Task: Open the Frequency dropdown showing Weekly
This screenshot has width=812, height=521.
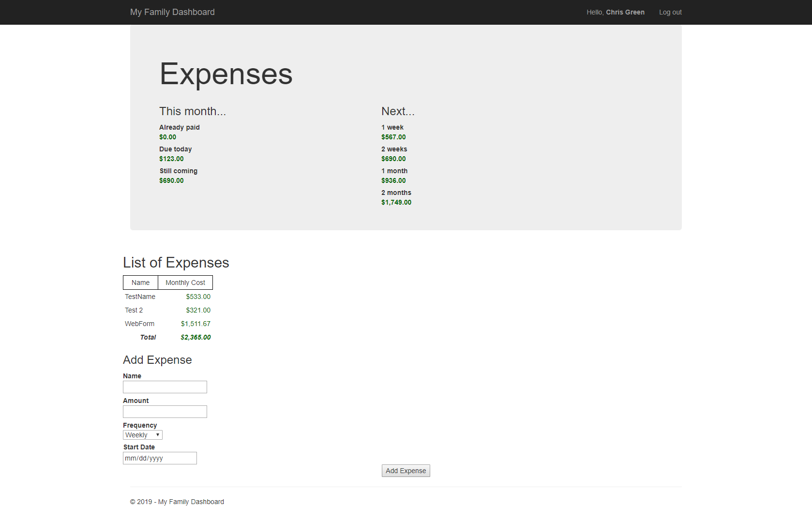Action: coord(142,435)
